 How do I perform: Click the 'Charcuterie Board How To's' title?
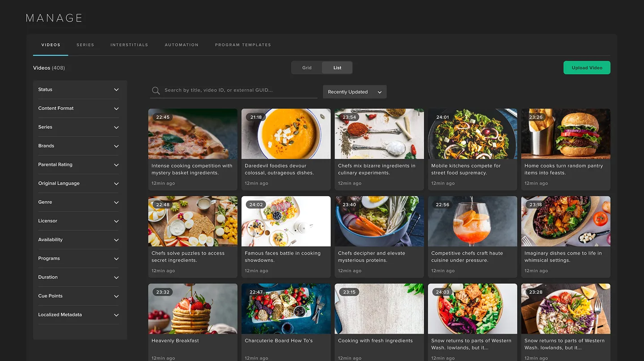(x=279, y=341)
